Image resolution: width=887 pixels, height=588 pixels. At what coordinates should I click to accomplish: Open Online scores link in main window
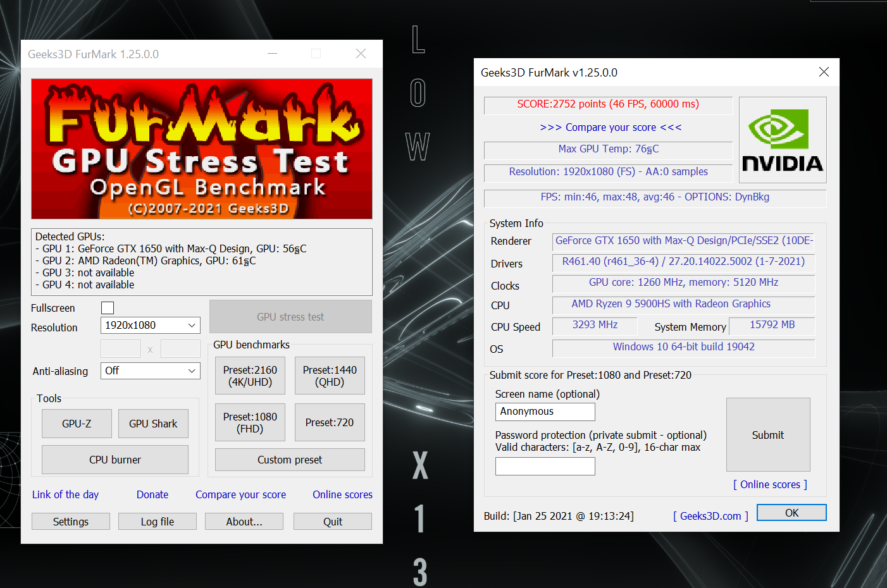click(x=342, y=494)
